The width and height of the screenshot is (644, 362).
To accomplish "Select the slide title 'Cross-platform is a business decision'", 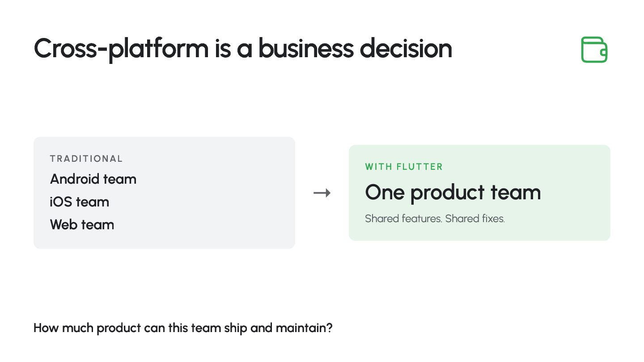I will pos(243,49).
